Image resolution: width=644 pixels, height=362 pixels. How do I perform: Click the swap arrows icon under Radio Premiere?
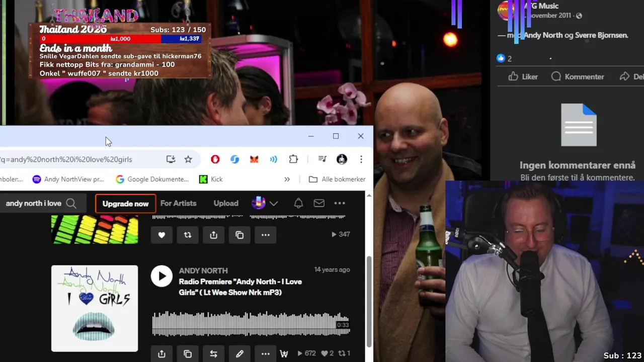[213, 354]
